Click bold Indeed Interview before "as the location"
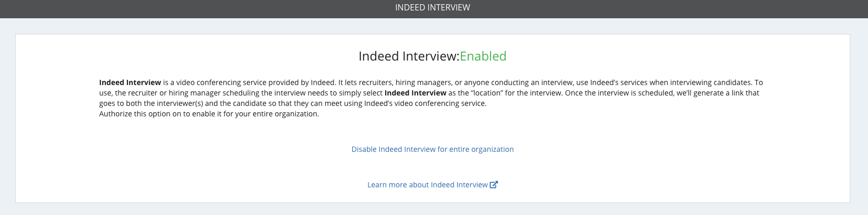Screen dimensions: 868x215 point(415,93)
